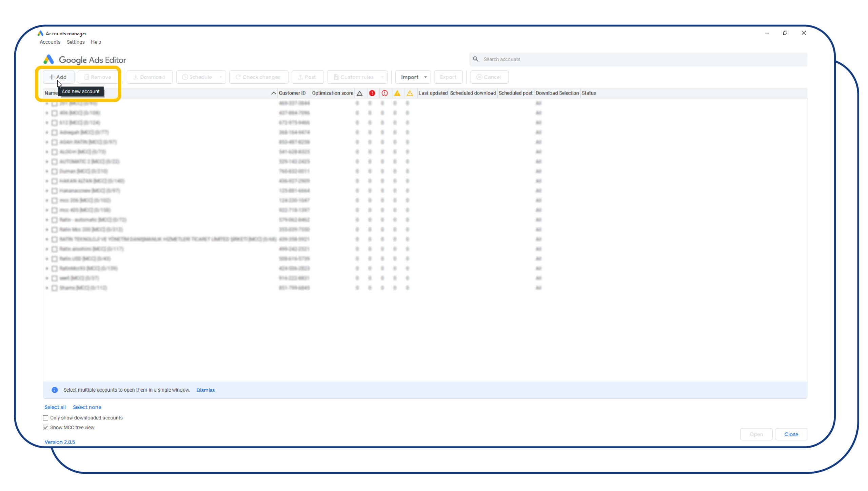Uncheck Show MCC tree view checkbox
The height and width of the screenshot is (491, 868).
(46, 428)
